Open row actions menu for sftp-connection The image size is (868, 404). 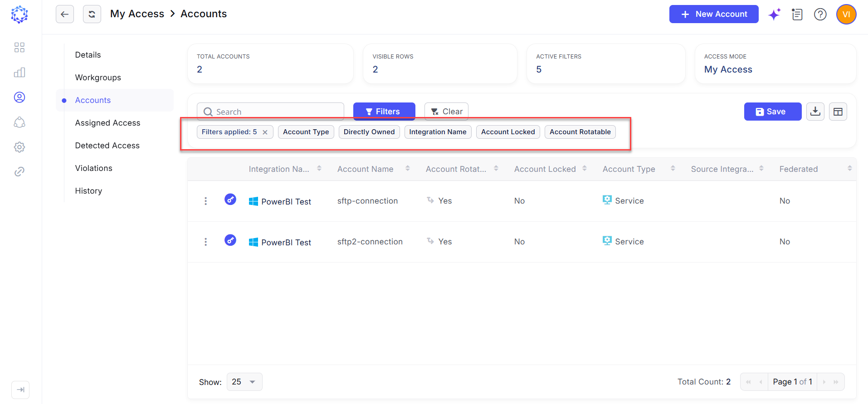coord(205,201)
